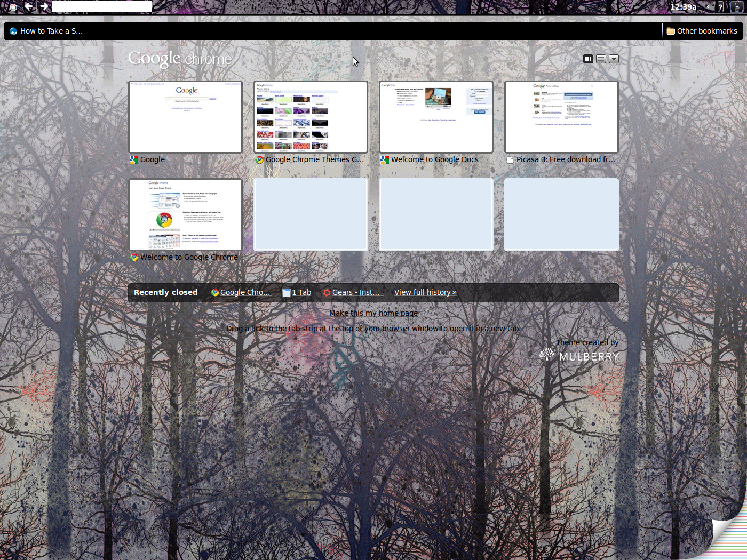Go forward with the right arrow button
This screenshot has height=560, width=747.
click(x=44, y=6)
